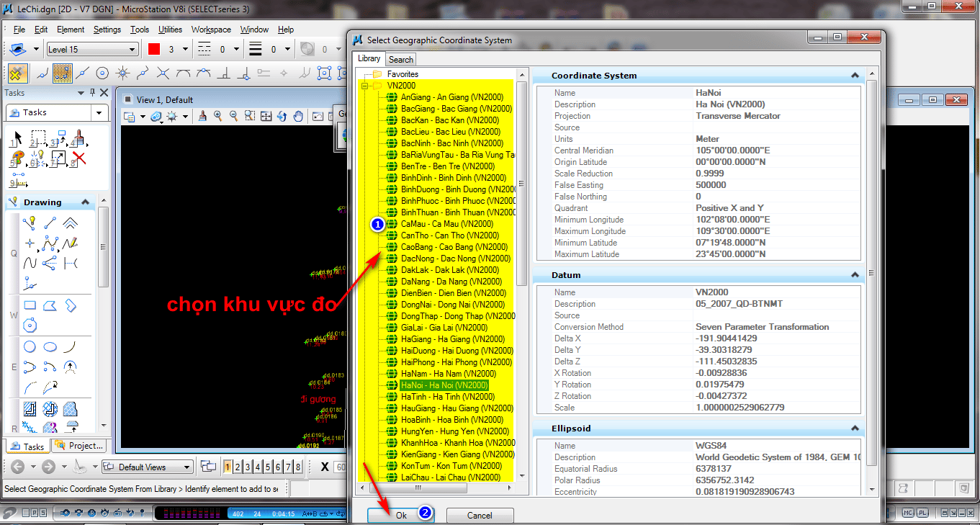Choose the Place Fence tool in Tasks

[x=38, y=138]
